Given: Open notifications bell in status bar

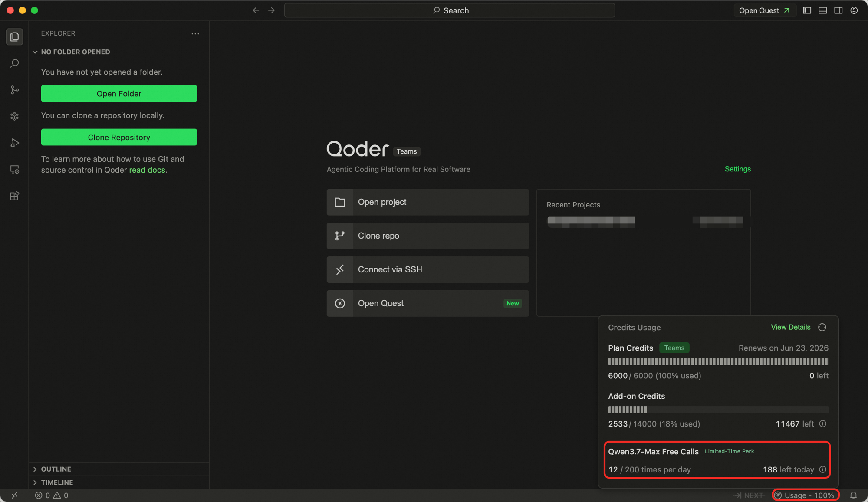Looking at the screenshot, I should (853, 495).
